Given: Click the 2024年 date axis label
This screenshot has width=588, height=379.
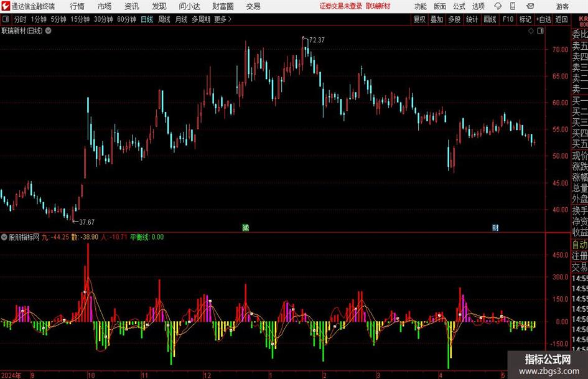Looking at the screenshot, I should [x=11, y=375].
